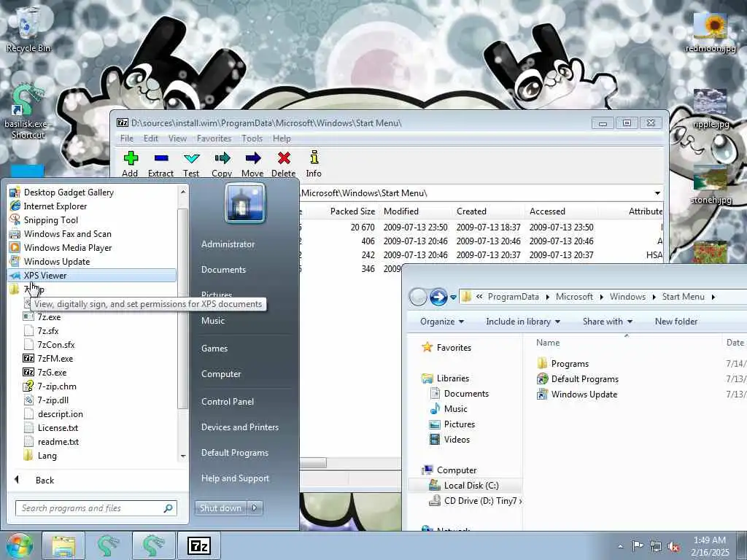The width and height of the screenshot is (747, 560).
Task: Click the network icon in system tray
Action: click(656, 547)
